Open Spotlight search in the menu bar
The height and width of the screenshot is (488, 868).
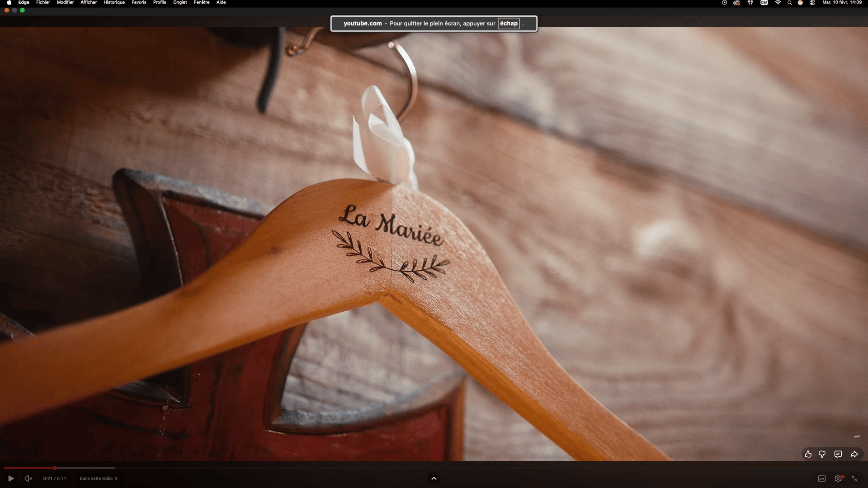click(789, 3)
